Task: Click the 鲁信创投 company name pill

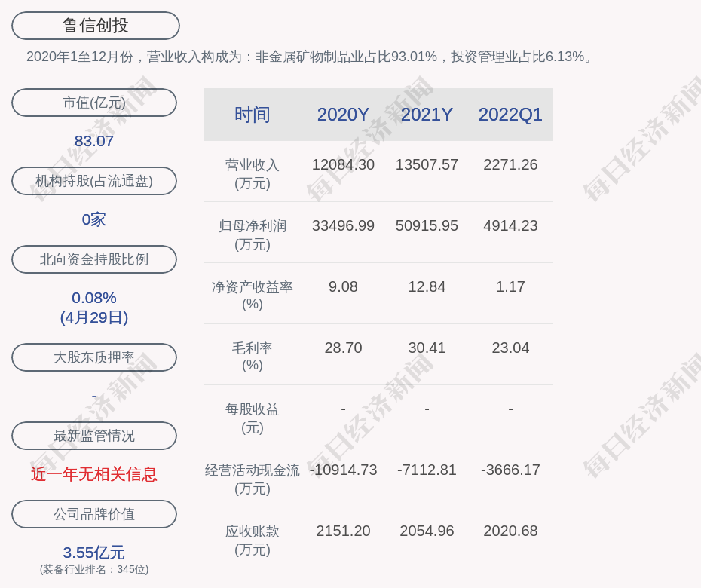Action: pyautogui.click(x=96, y=26)
